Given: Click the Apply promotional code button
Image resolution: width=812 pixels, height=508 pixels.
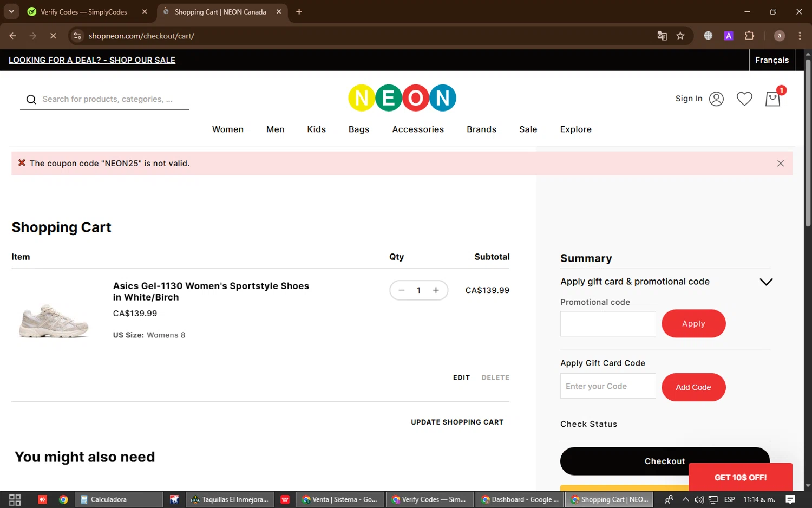Looking at the screenshot, I should click(693, 323).
